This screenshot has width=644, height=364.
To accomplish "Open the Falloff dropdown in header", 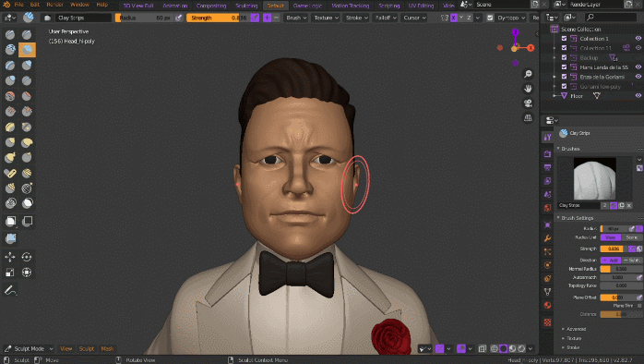I will point(386,18).
